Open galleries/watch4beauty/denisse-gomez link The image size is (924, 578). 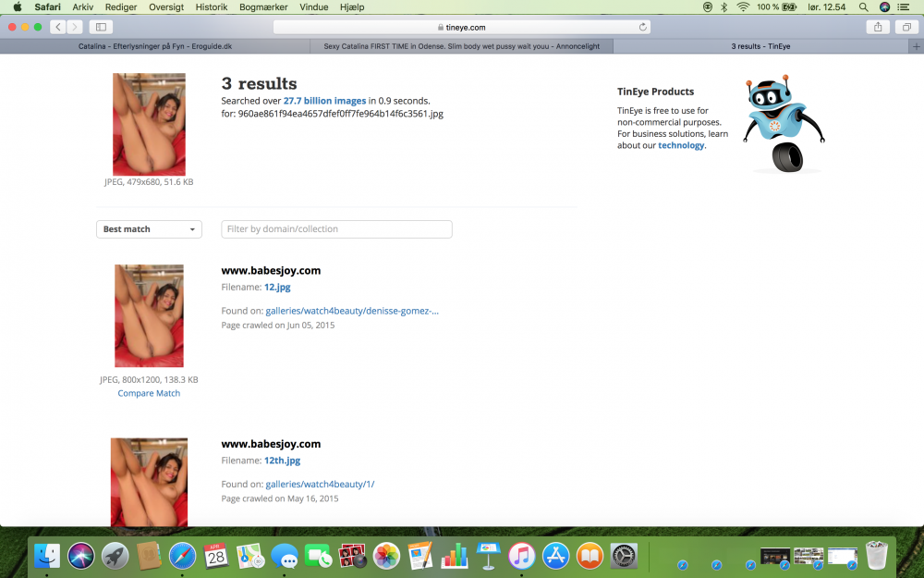352,311
